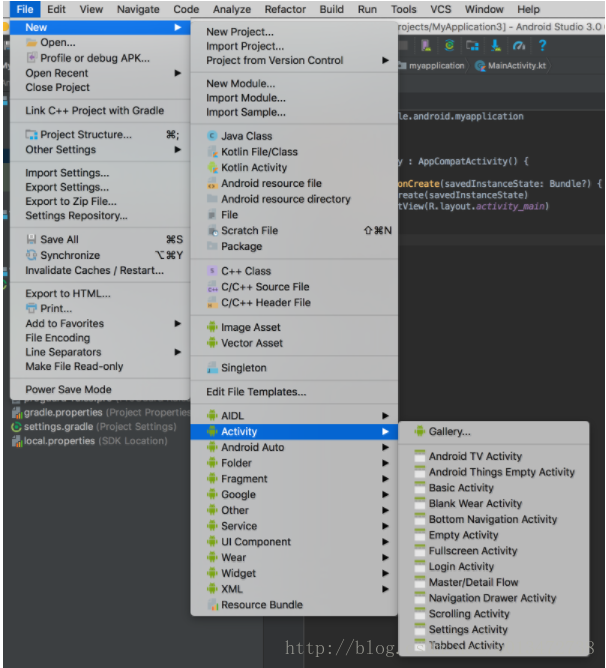This screenshot has width=606, height=668.
Task: Click the Synchronize refresh icon
Action: coord(31,255)
